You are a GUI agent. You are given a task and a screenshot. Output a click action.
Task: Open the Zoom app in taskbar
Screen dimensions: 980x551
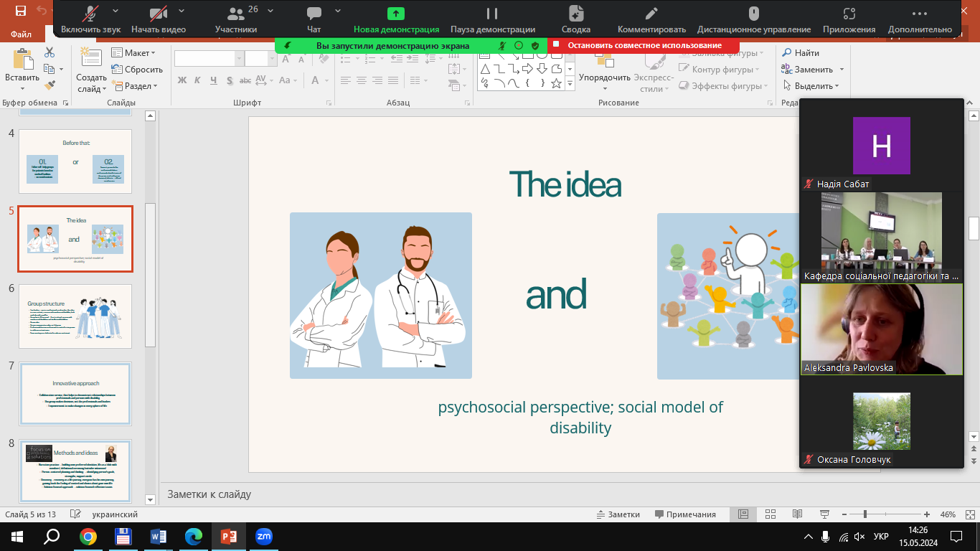263,537
